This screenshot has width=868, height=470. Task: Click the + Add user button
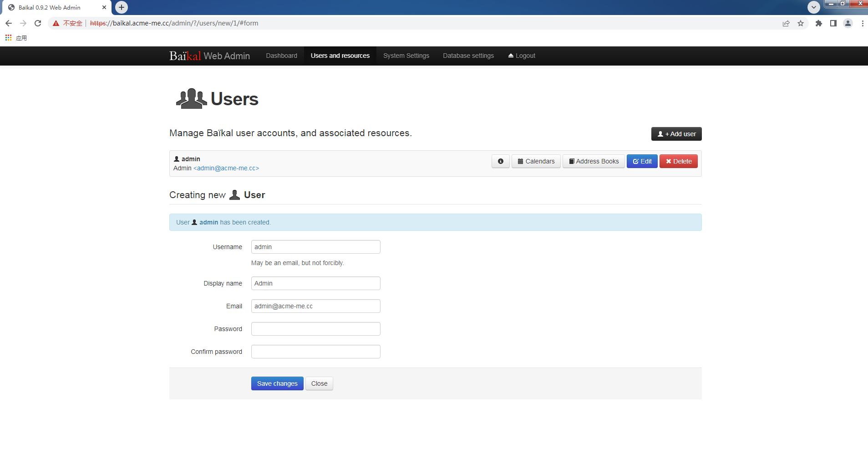click(676, 134)
